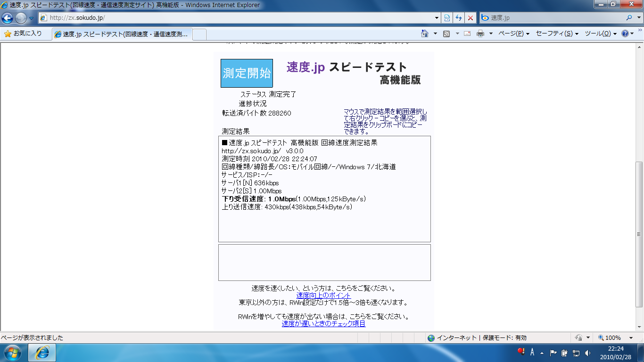Click the インターネット security zone globe icon

tap(431, 338)
